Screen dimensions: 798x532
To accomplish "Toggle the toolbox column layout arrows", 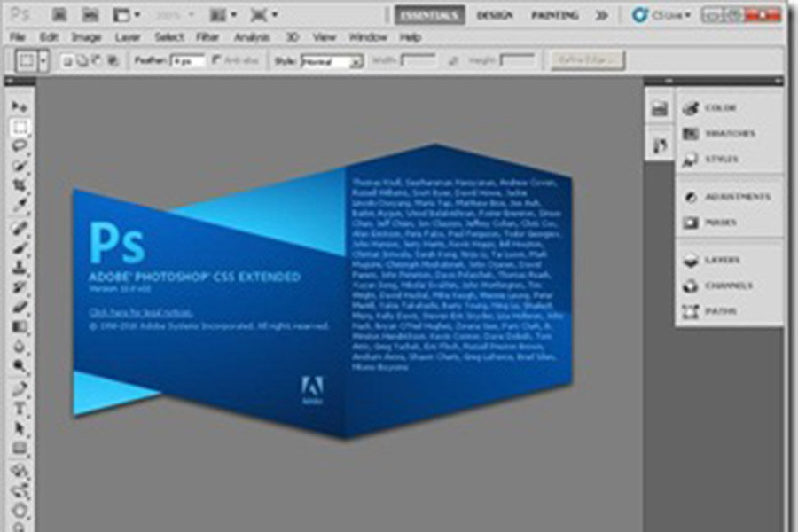I will point(9,81).
